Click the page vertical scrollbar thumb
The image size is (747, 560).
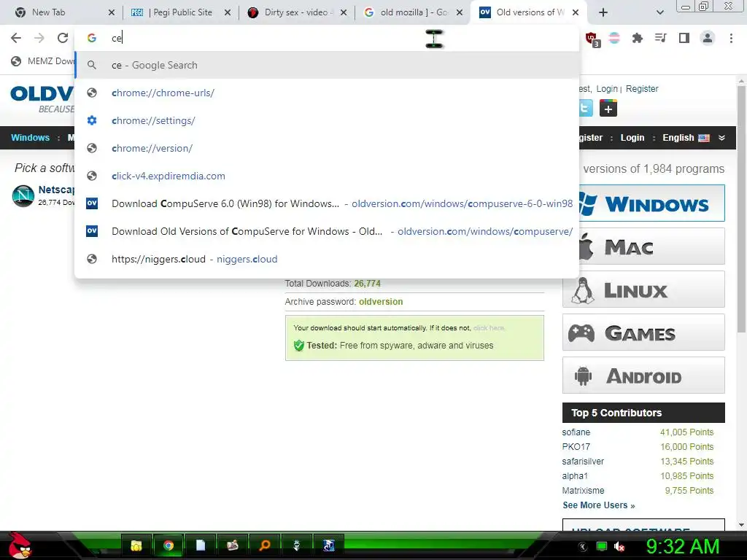[x=741, y=209]
